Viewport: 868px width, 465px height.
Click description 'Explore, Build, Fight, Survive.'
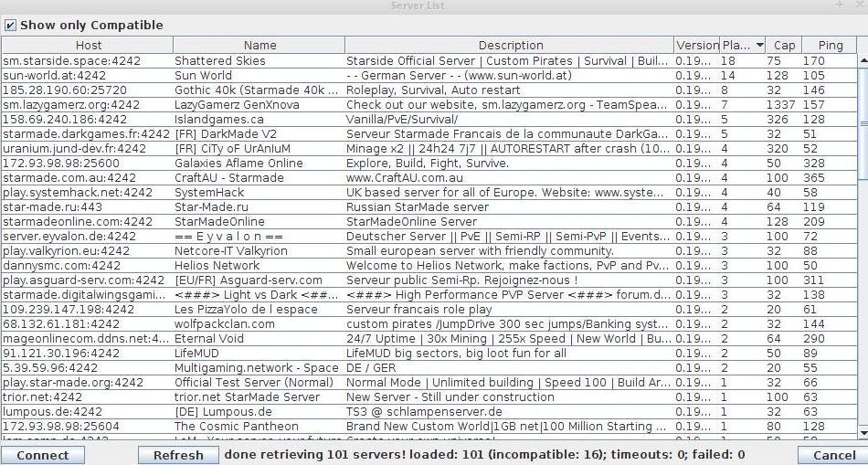click(428, 164)
